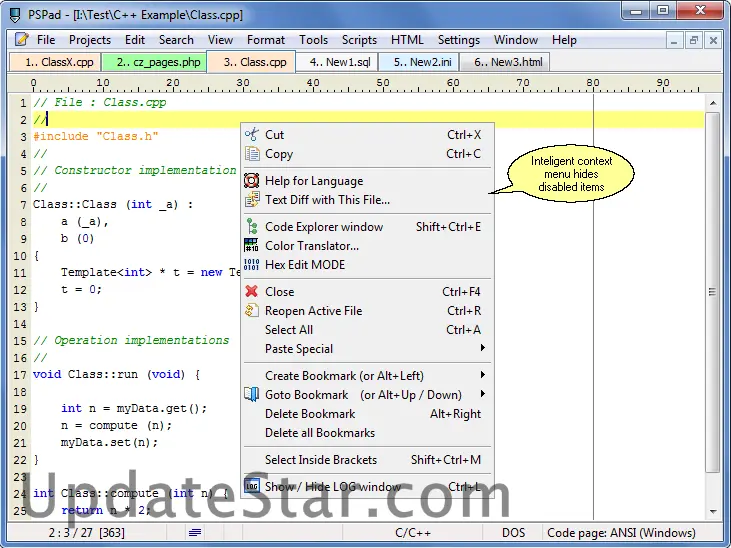The height and width of the screenshot is (548, 731).
Task: Click the Text Diff icon in context menu
Action: pos(251,200)
